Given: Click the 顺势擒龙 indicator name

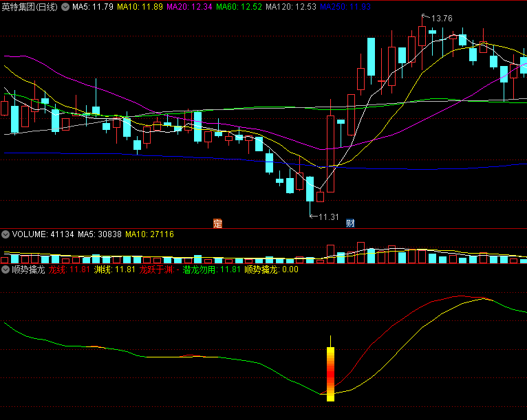Looking at the screenshot, I should point(28,269).
